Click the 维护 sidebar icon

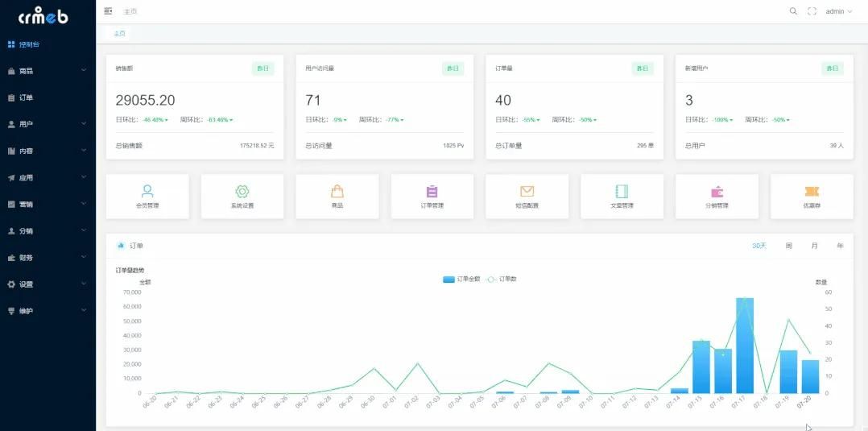pyautogui.click(x=11, y=311)
